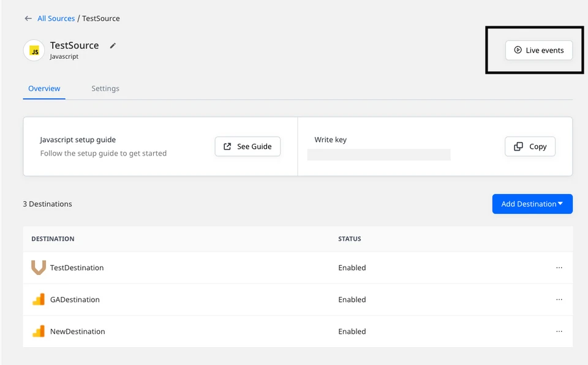Open the Live events panel

coord(538,50)
